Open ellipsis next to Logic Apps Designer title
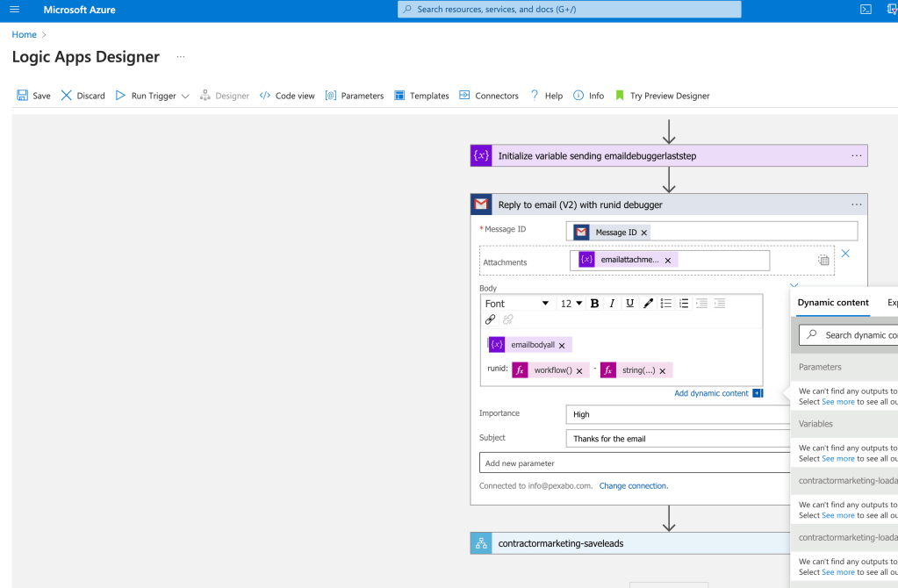This screenshot has width=898, height=588. click(x=181, y=57)
